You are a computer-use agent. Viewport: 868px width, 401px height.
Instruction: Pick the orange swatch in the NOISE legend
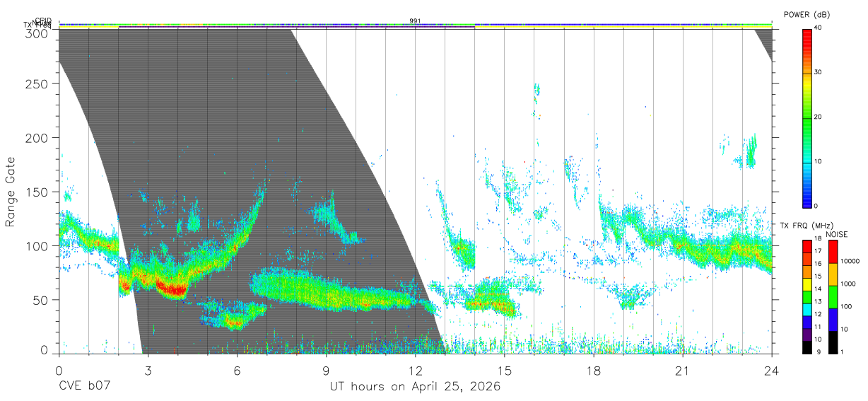click(x=832, y=274)
